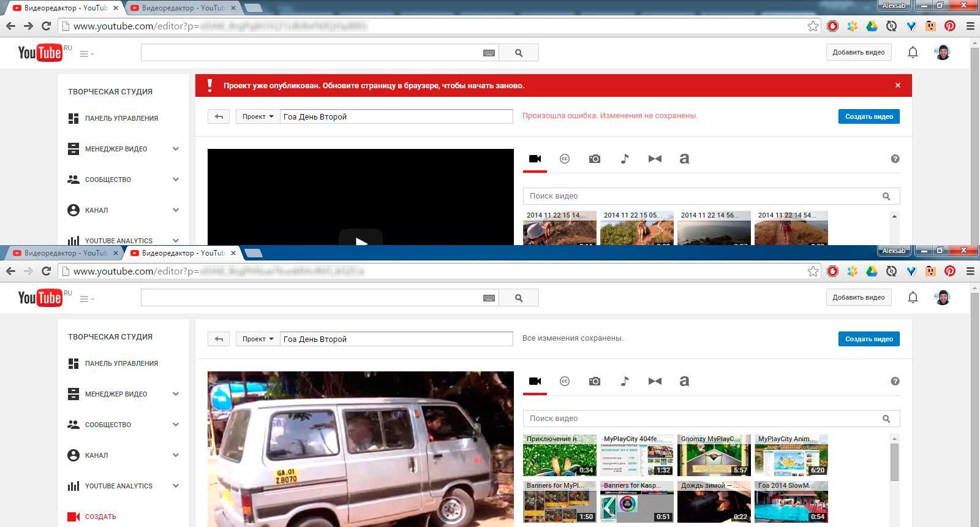Screen dimensions: 980x527
Task: Click the search magnifier button in the upper window header
Action: coord(519,53)
